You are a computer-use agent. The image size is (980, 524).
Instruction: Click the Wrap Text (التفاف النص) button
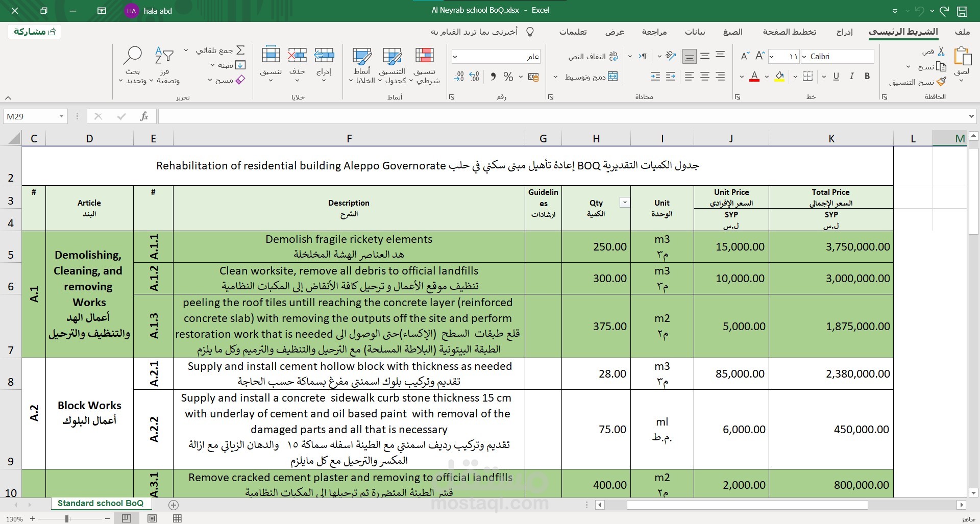(x=593, y=56)
